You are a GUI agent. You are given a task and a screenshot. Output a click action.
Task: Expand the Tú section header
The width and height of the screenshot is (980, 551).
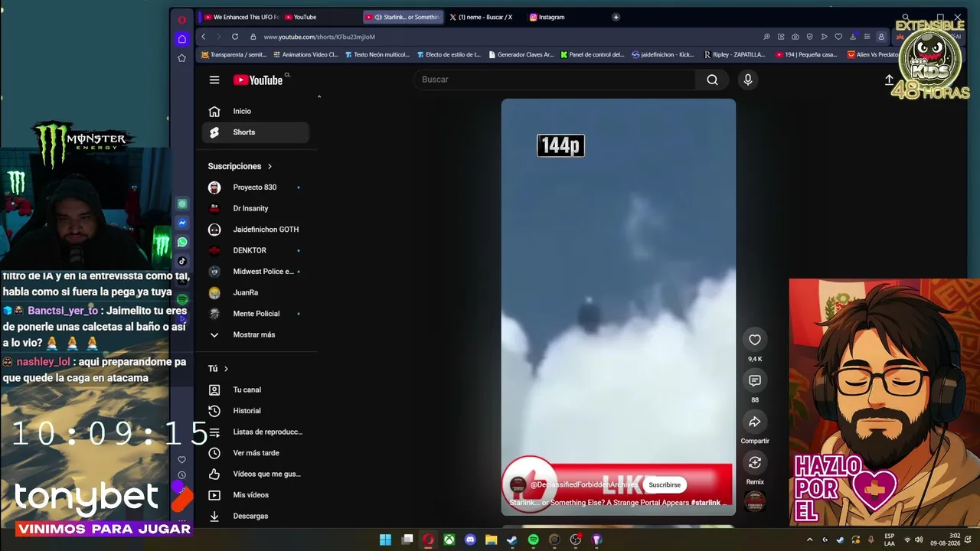click(x=218, y=369)
